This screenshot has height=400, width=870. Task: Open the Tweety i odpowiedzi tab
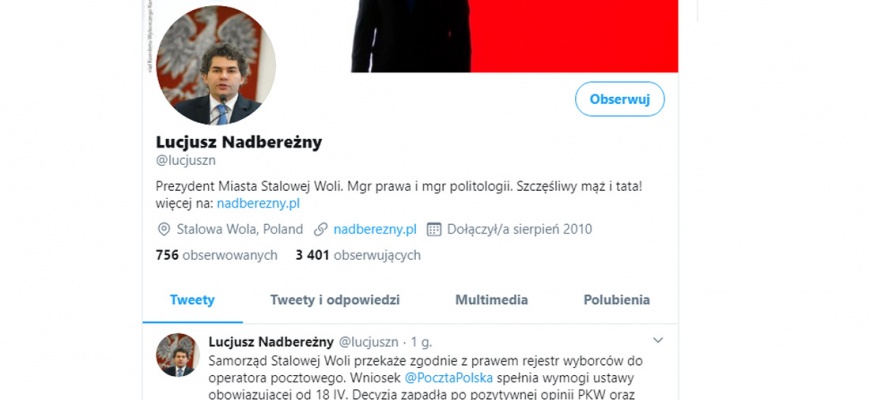[335, 300]
